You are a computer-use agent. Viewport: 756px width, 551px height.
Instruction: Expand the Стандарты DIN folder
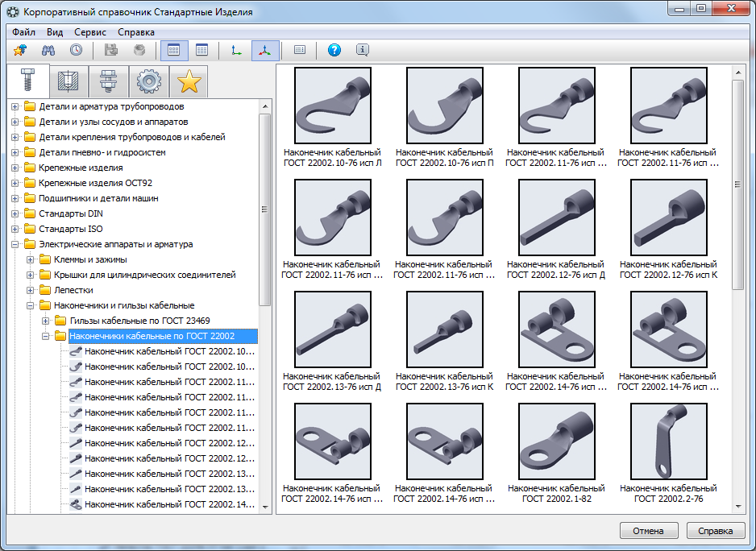tap(15, 214)
